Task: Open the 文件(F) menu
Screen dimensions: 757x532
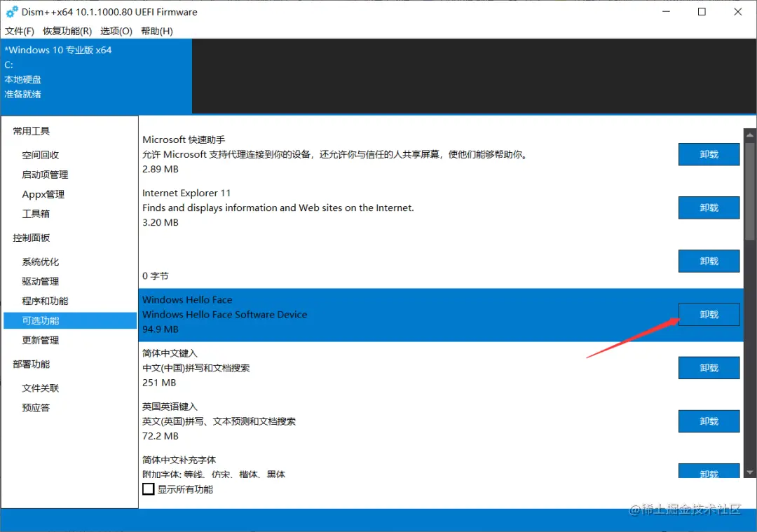Action: [x=20, y=31]
